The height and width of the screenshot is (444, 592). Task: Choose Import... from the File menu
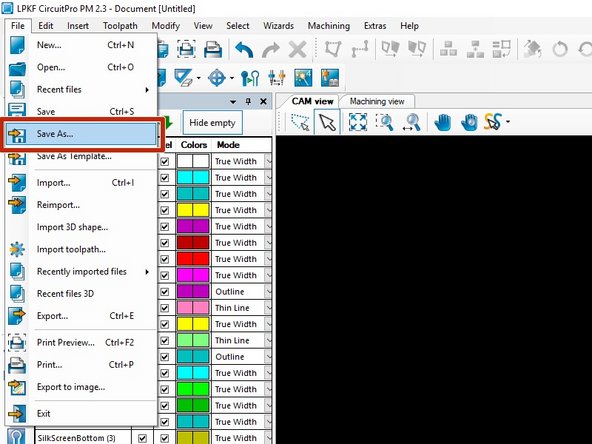pyautogui.click(x=81, y=183)
